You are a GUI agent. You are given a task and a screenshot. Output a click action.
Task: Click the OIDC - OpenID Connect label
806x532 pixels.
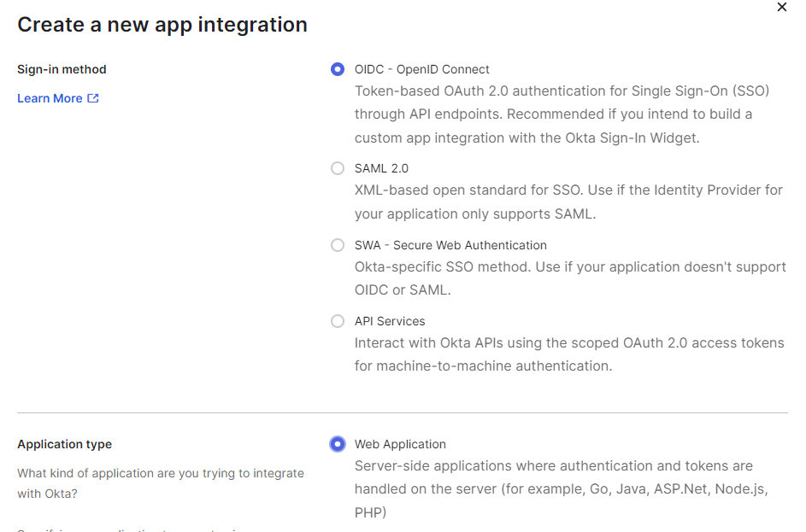pos(421,69)
